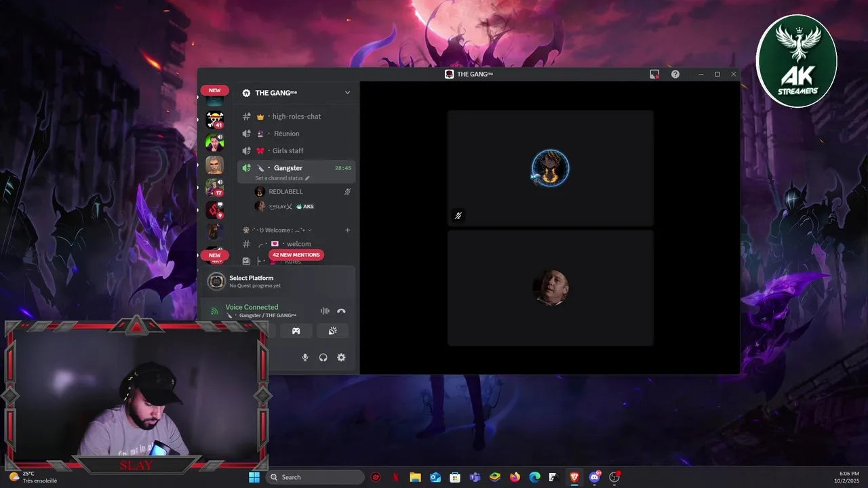868x488 pixels.
Task: Jump to 42 New Mentions
Action: (x=296, y=255)
